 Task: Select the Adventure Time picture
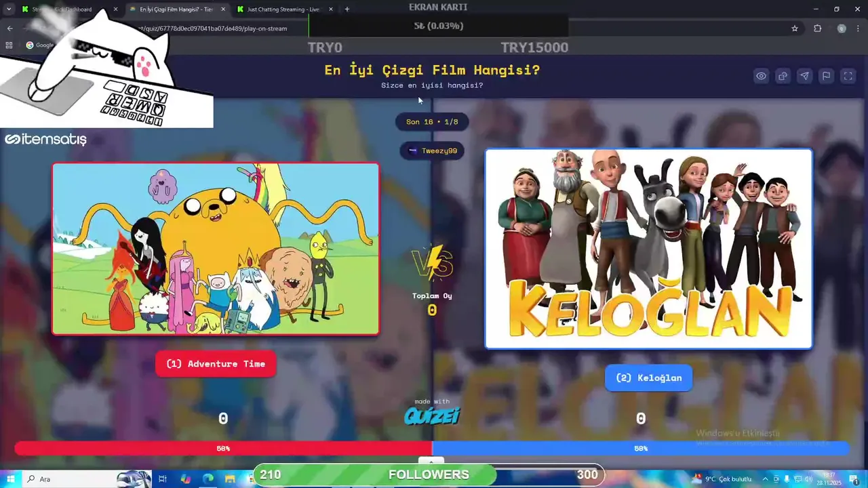click(216, 249)
